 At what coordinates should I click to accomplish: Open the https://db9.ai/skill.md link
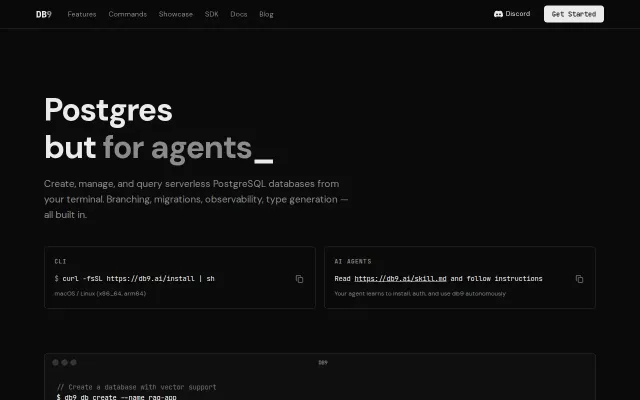[x=400, y=278]
